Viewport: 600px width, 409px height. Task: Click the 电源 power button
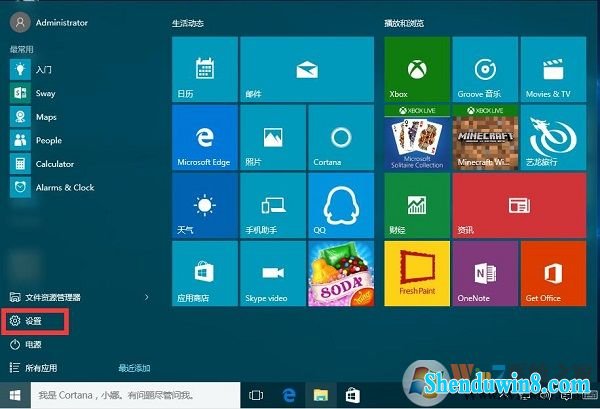26,345
